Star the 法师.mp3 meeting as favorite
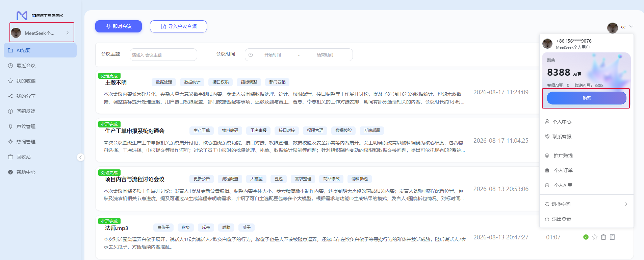 point(595,237)
